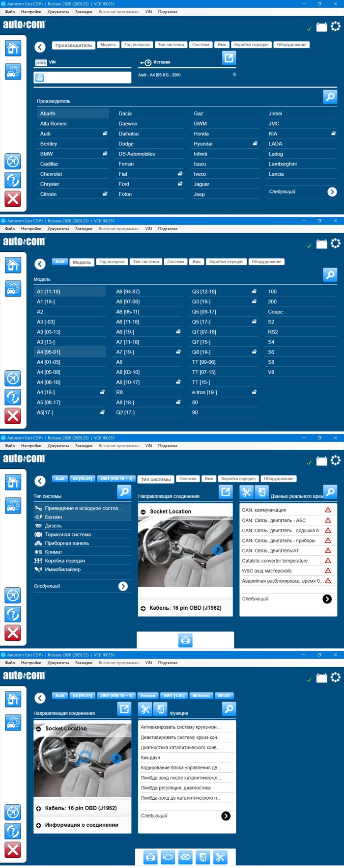Click the open-external icon beside История

pos(229,58)
